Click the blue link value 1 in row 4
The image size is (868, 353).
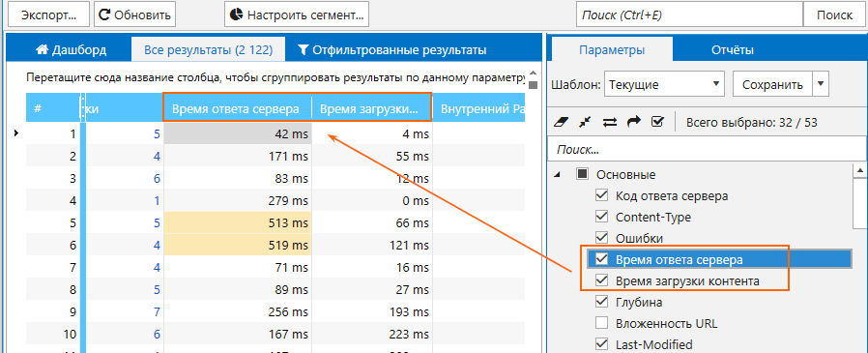click(x=157, y=201)
